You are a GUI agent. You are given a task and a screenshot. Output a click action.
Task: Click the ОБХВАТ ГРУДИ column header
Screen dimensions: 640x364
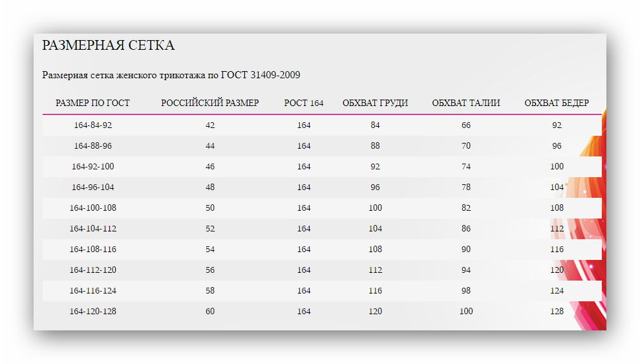pos(375,103)
